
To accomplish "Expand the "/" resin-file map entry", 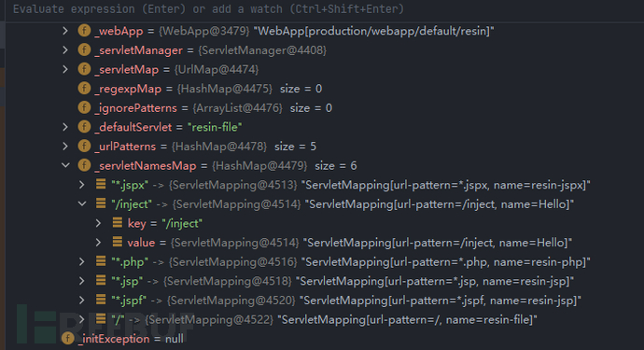I will click(82, 319).
